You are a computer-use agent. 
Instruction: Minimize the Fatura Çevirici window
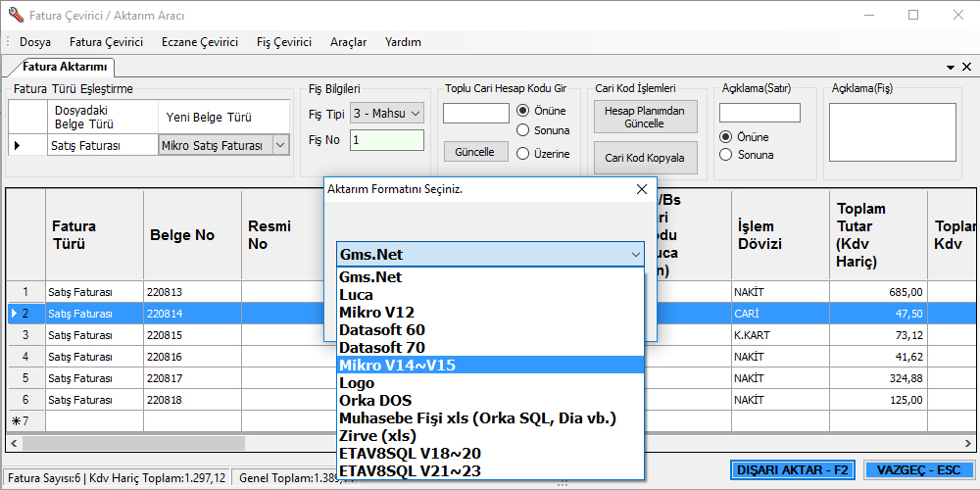(868, 15)
